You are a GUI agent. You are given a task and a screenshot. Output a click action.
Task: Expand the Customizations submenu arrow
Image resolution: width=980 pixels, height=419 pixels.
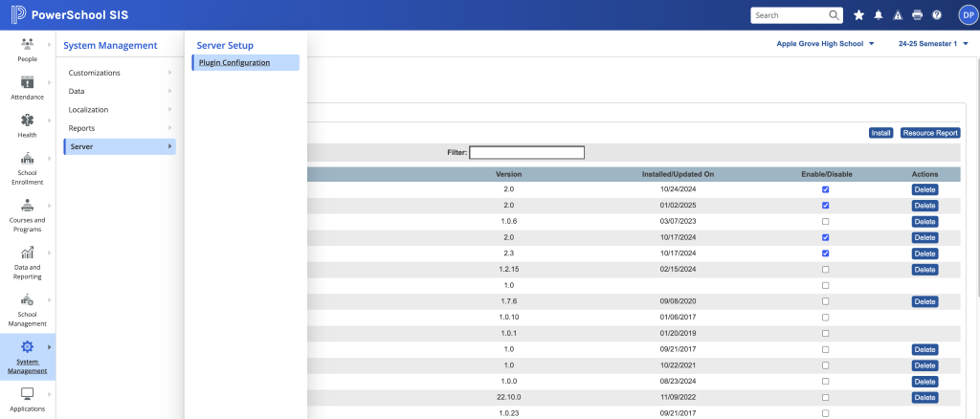pos(170,73)
